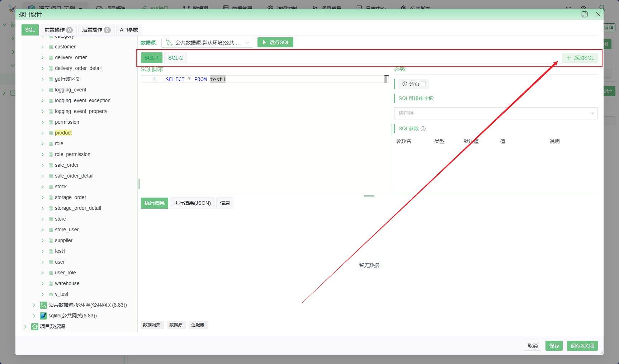Click 保存&关闭 to save and close

pyautogui.click(x=582, y=346)
